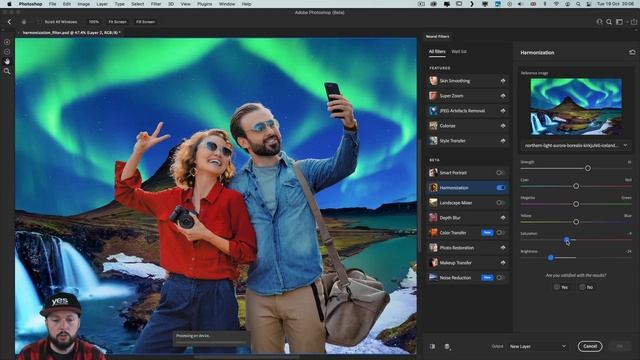Click the add-to-selection tool icon at the top of the left toolbar

pyautogui.click(x=7, y=42)
